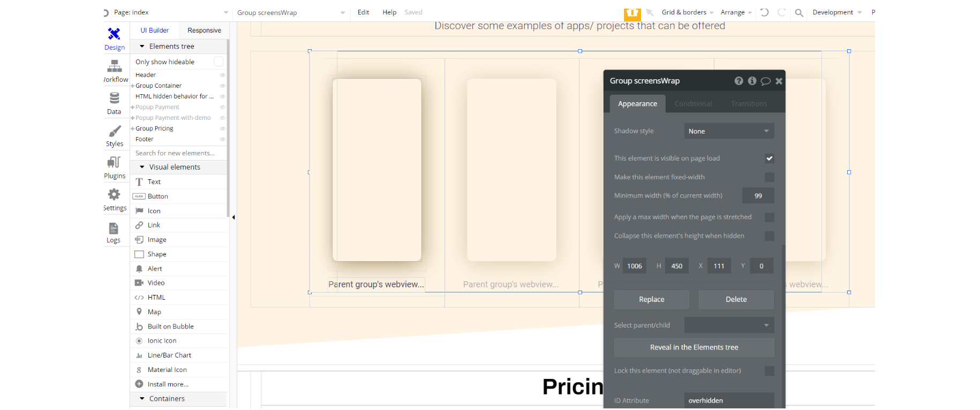Open the Shadow style dropdown
The width and height of the screenshot is (980, 410).
(729, 131)
